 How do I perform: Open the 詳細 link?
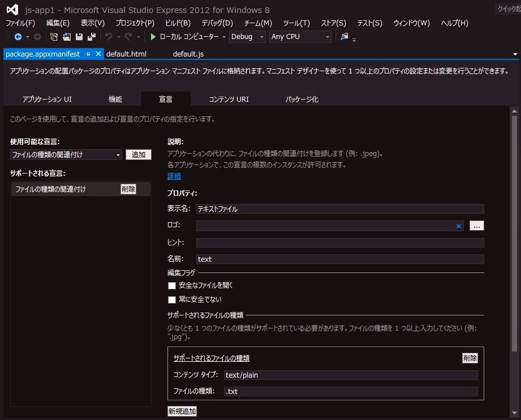click(x=174, y=176)
